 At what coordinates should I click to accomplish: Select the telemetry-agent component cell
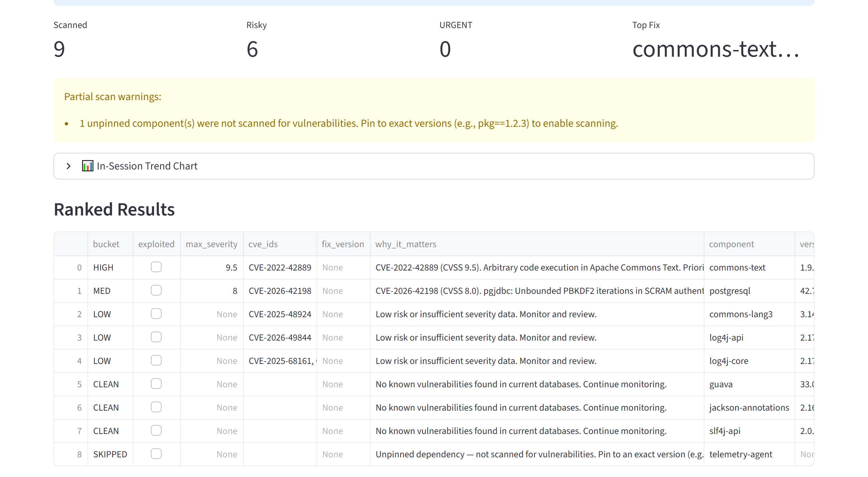pyautogui.click(x=749, y=454)
